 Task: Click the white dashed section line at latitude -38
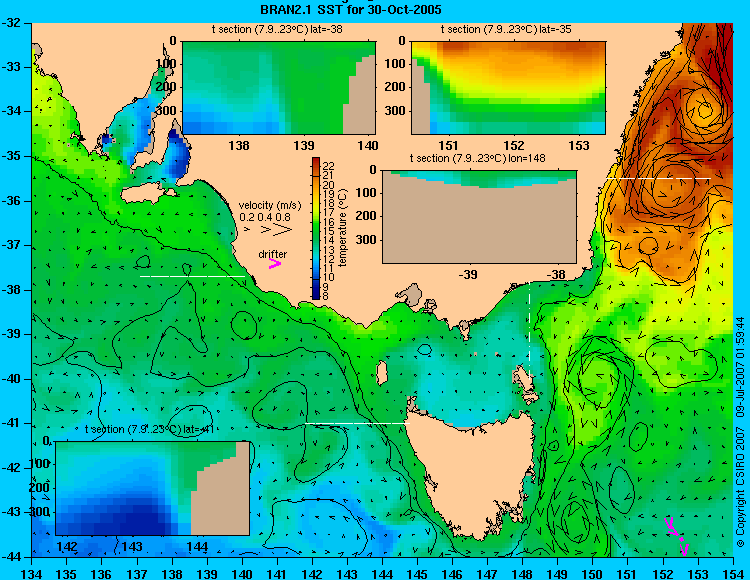pos(192,276)
